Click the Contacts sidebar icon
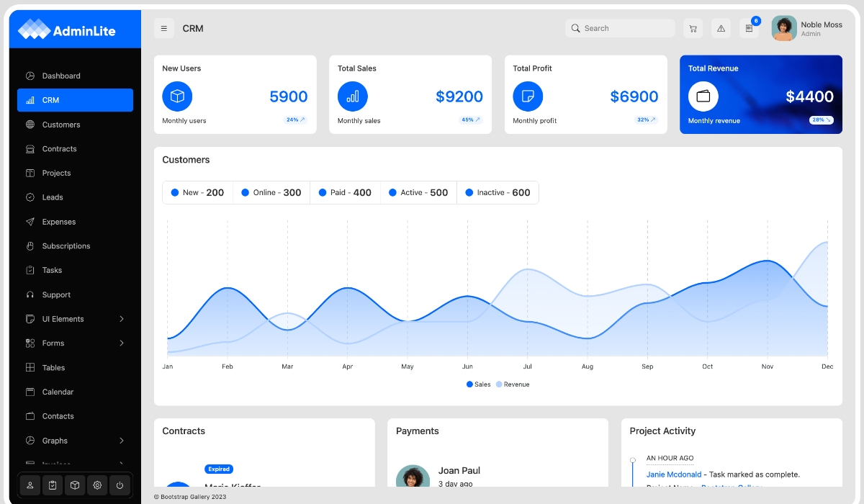The image size is (864, 504). click(x=30, y=416)
